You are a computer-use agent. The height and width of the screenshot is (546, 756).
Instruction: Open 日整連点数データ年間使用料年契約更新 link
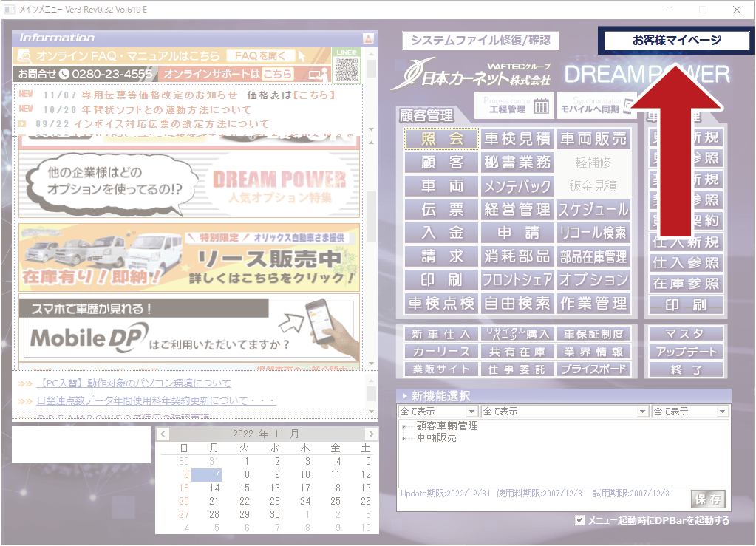pos(156,400)
